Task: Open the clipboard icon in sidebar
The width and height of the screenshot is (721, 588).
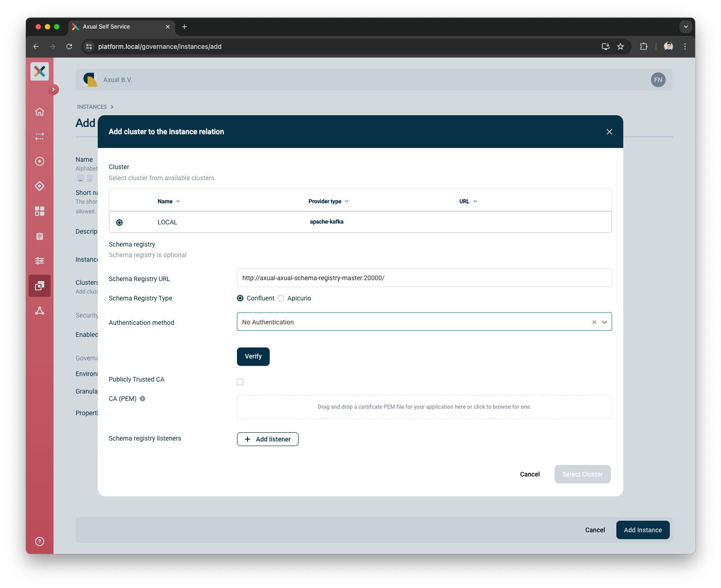Action: click(40, 236)
